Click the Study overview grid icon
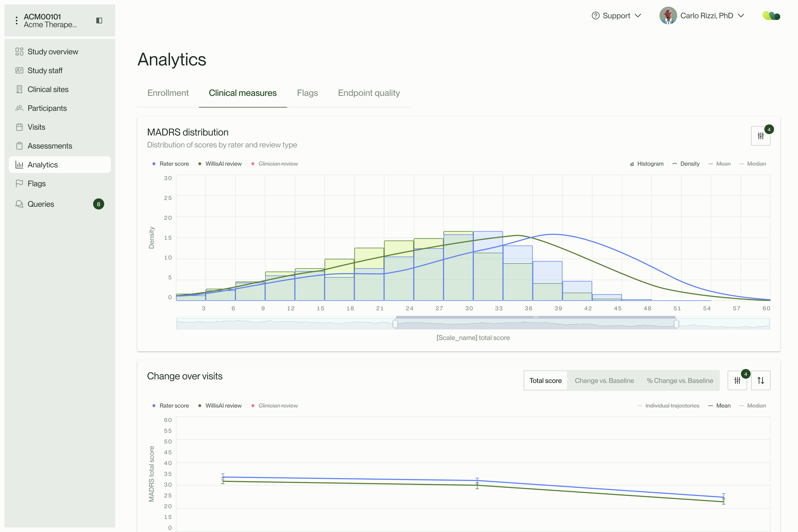Viewport: 798px width, 532px height. [x=19, y=52]
